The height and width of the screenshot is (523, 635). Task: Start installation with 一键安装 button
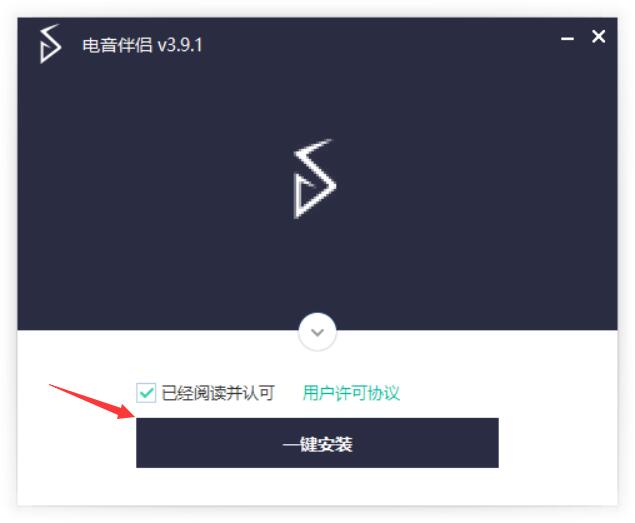click(x=317, y=443)
